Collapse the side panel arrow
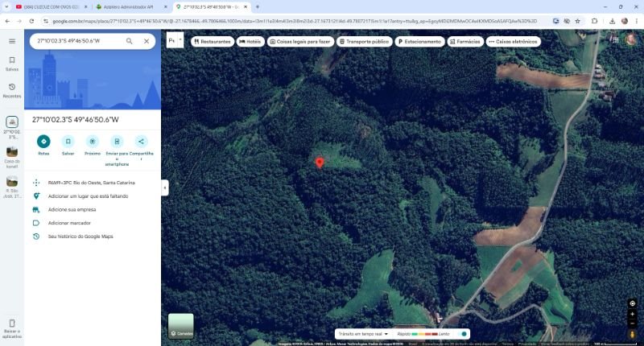This screenshot has height=346, width=644. pyautogui.click(x=165, y=187)
